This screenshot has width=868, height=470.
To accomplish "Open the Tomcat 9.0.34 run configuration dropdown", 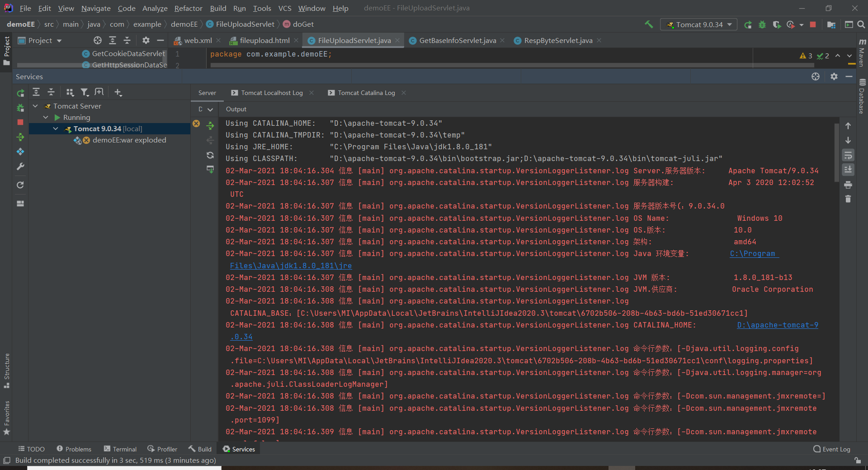I will point(699,24).
